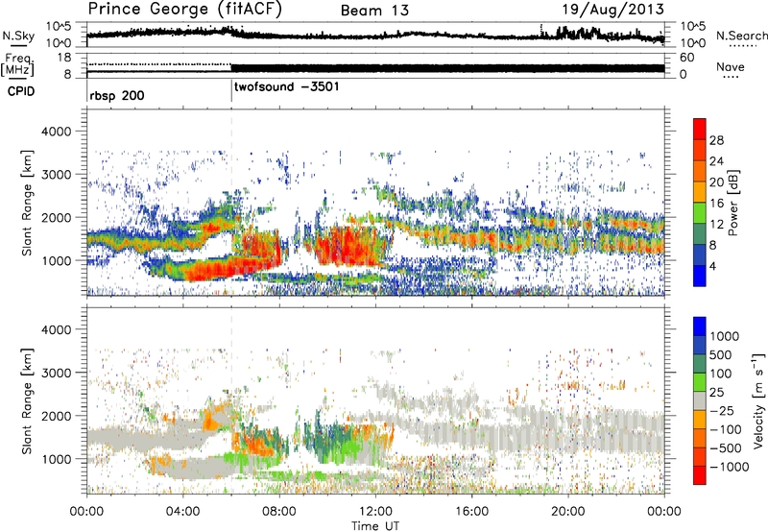This screenshot has width=768, height=532.
Task: Click the 'rbsp 200' CPID label
Action: coord(117,95)
